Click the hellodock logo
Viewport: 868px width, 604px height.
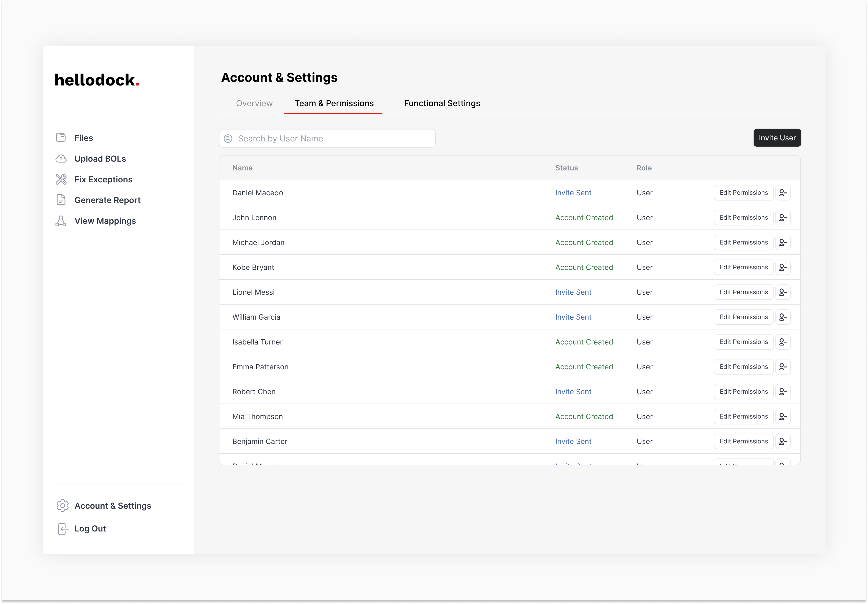[97, 80]
